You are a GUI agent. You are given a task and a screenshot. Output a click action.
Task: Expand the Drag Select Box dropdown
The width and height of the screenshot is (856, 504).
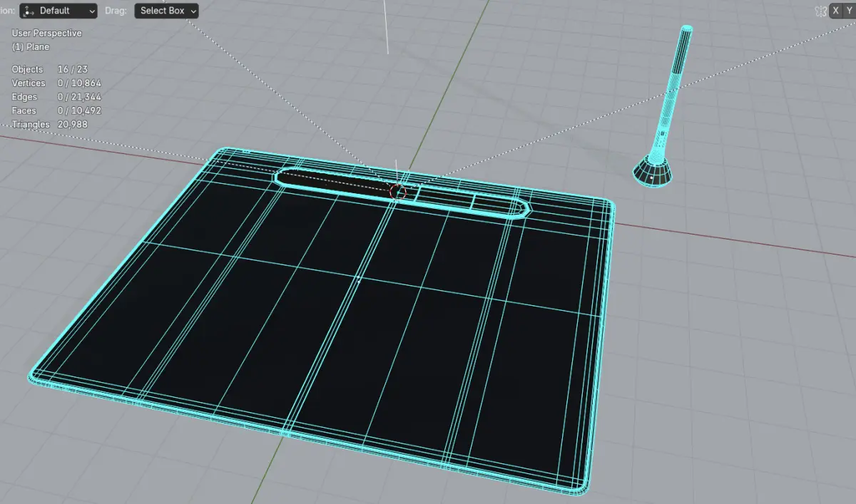[166, 11]
